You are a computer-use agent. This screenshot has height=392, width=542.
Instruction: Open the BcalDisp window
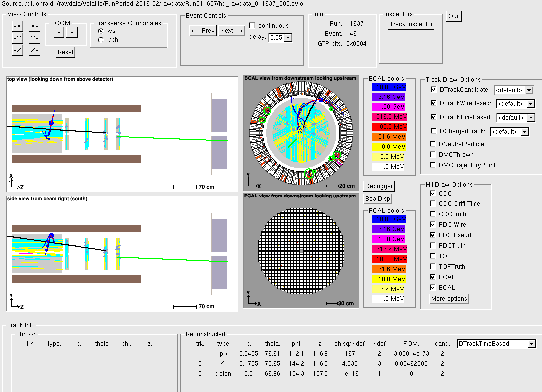coord(377,199)
